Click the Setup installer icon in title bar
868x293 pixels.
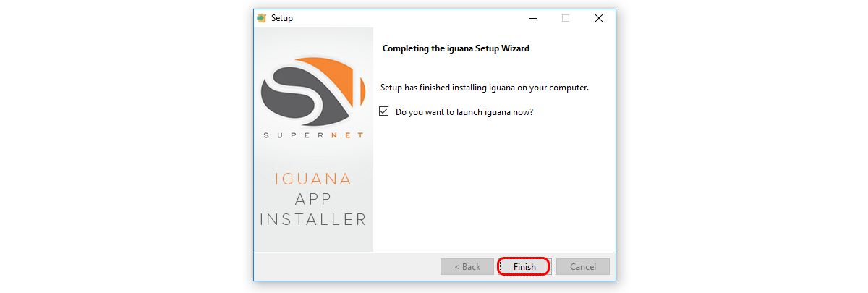[x=262, y=18]
